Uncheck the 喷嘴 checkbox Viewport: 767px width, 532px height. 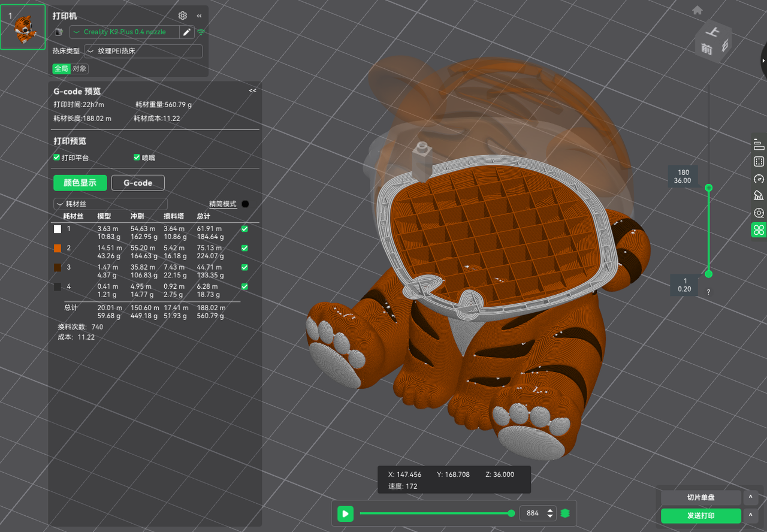coord(137,157)
